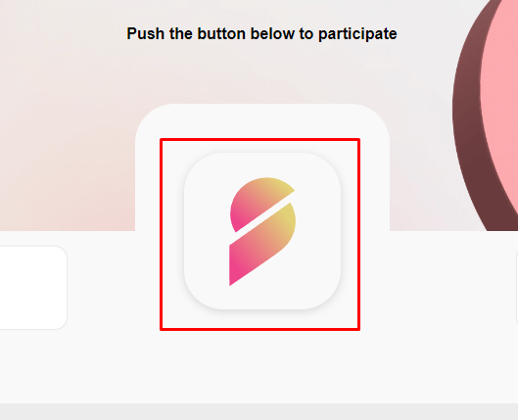Click the word "button" in the heading
This screenshot has height=420, width=518.
(221, 33)
